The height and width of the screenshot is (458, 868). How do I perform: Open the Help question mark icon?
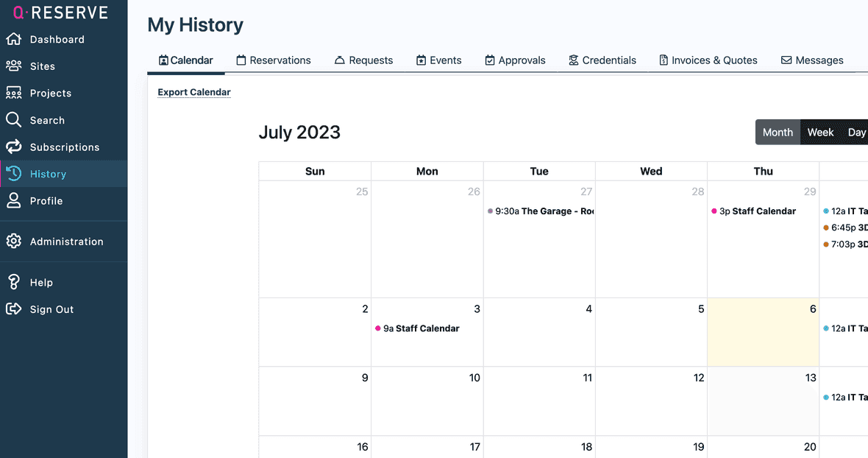[x=13, y=282]
